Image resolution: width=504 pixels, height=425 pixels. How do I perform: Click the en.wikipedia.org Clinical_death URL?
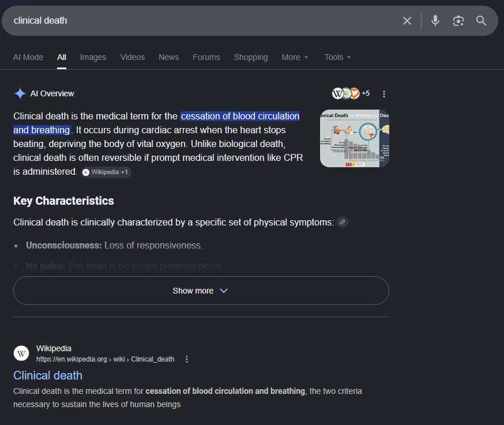point(105,359)
